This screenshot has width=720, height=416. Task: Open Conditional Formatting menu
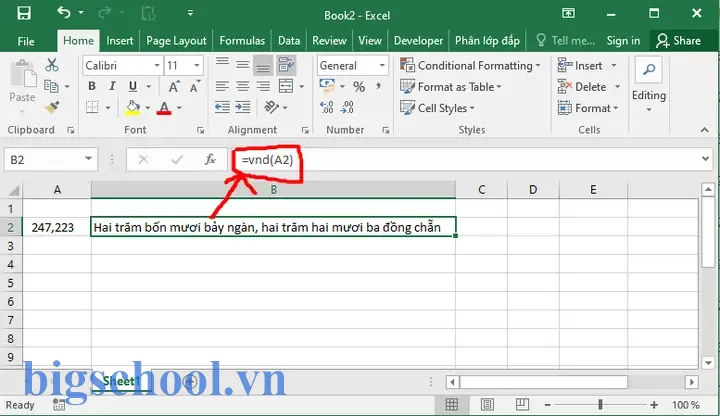coord(470,66)
